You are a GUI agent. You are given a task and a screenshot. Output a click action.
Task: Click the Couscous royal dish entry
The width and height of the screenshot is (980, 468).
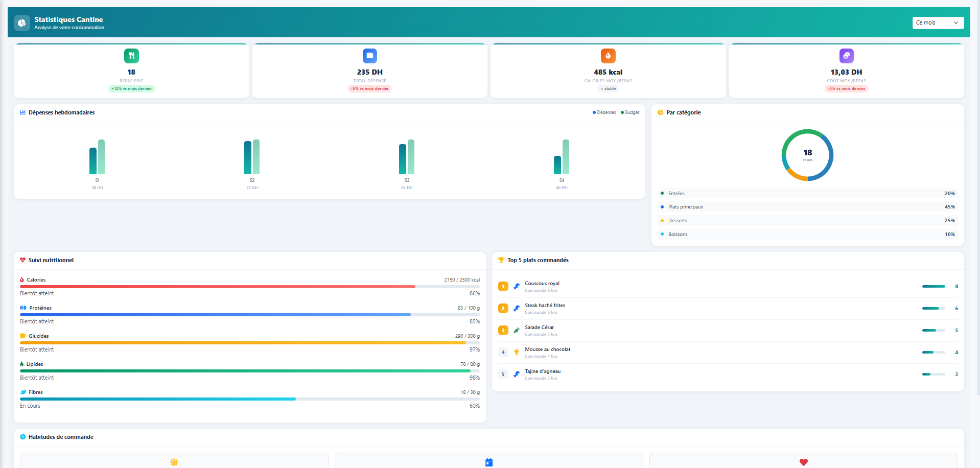point(542,286)
